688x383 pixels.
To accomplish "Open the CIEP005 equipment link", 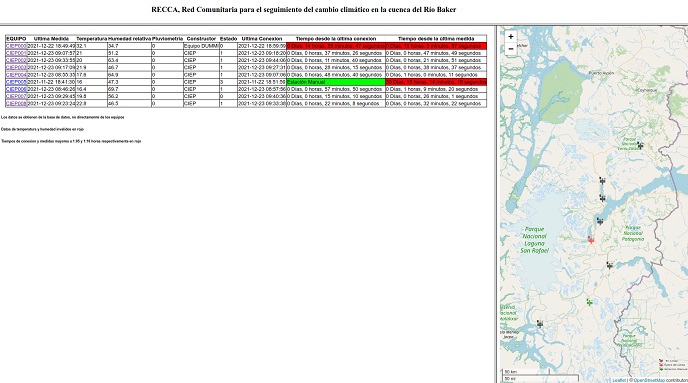I will pyautogui.click(x=16, y=82).
